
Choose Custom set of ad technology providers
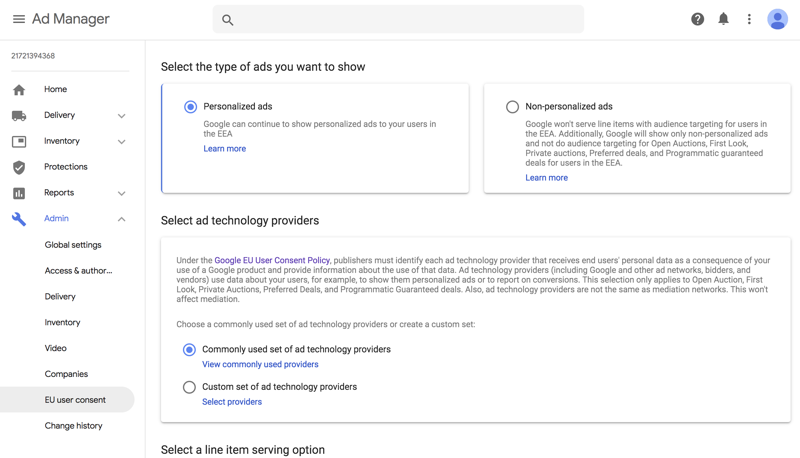point(189,387)
